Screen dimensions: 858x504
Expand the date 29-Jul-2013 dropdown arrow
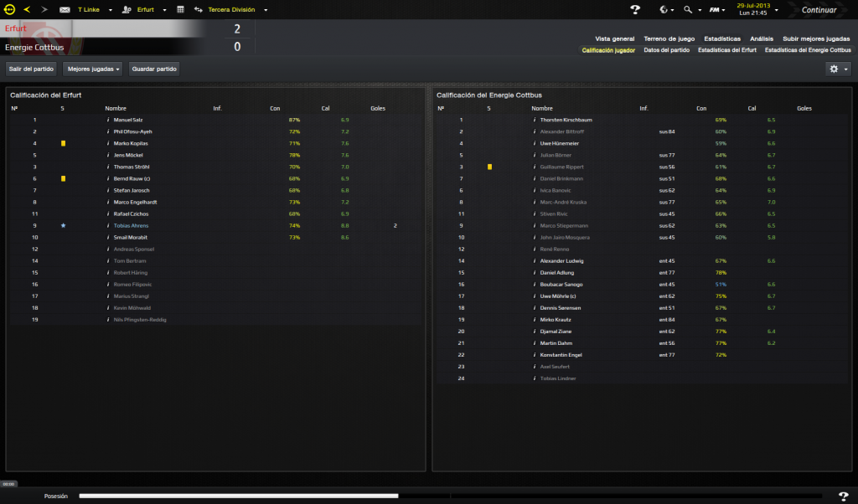pyautogui.click(x=777, y=10)
